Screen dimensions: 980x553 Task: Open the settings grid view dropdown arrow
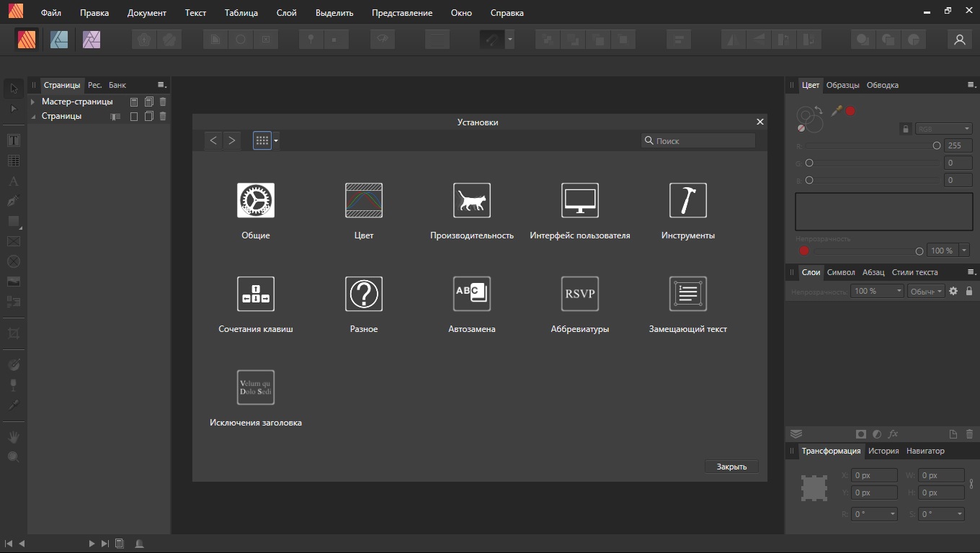click(x=276, y=141)
